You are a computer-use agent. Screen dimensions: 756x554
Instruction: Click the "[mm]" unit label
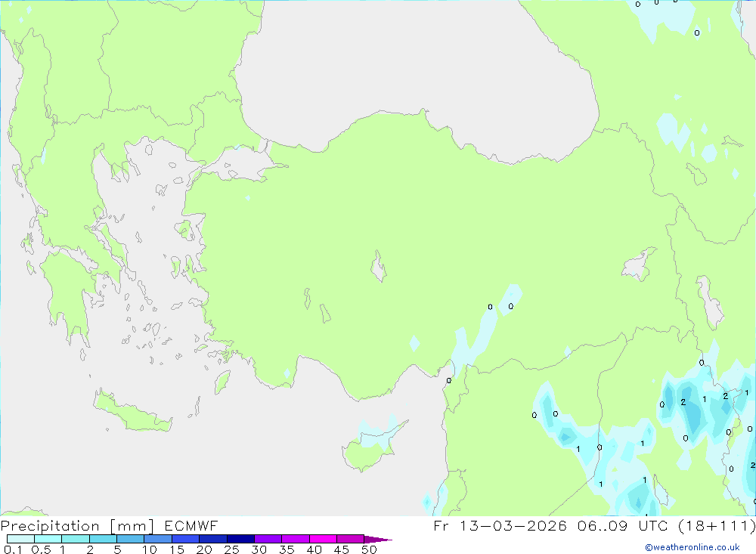coord(132,525)
